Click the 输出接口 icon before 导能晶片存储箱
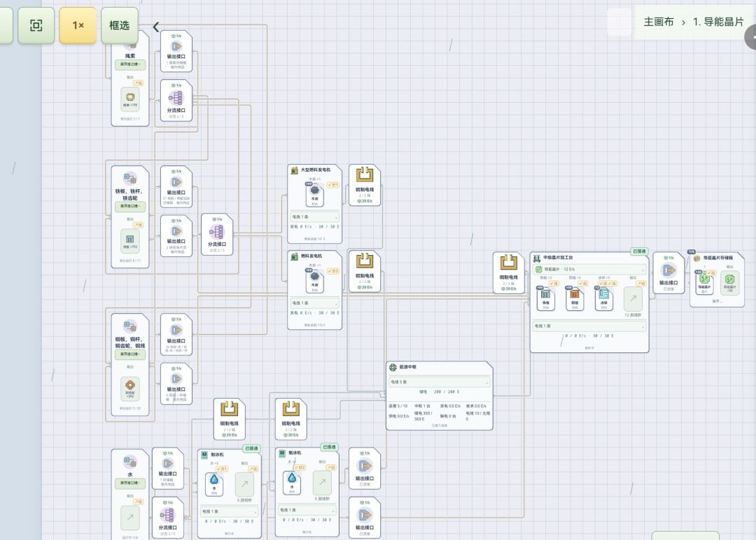This screenshot has height=540, width=756. (x=668, y=270)
